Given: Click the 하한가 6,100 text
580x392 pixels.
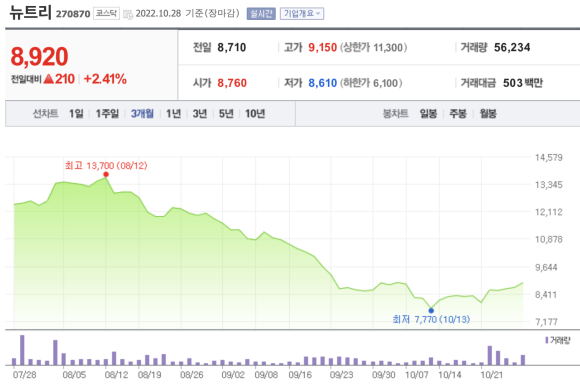Looking at the screenshot, I should [x=371, y=83].
